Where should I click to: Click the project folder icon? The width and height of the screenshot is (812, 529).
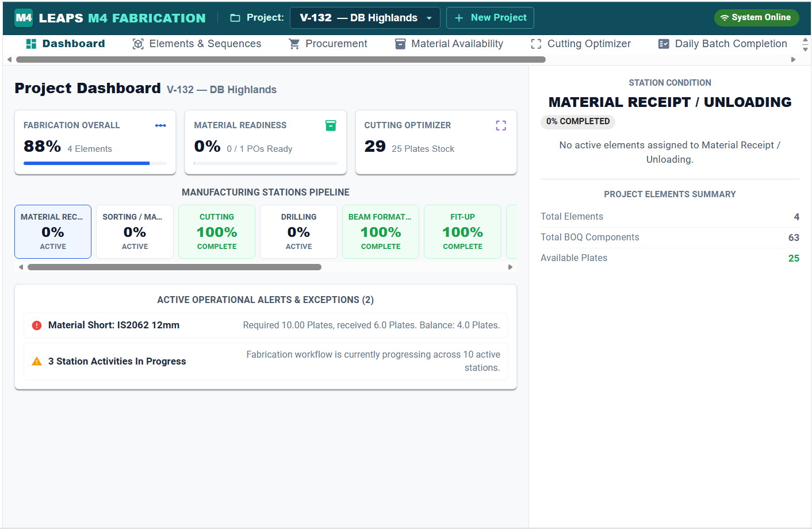[235, 18]
